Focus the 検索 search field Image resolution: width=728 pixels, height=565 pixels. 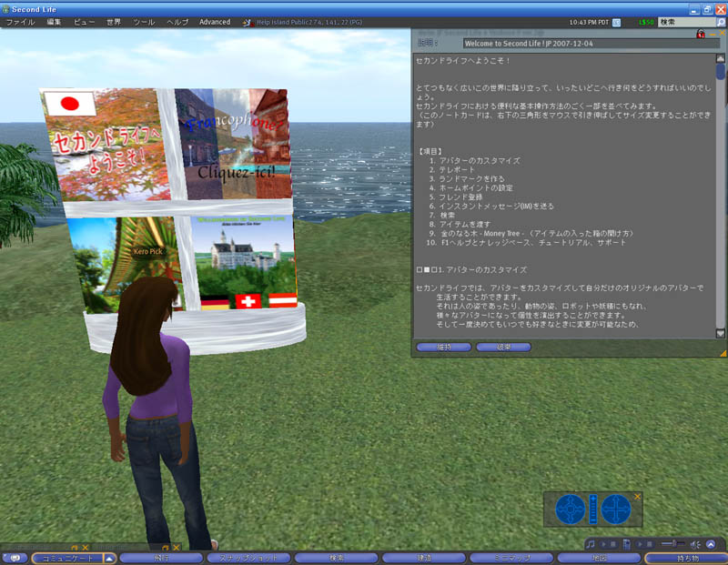tap(686, 22)
